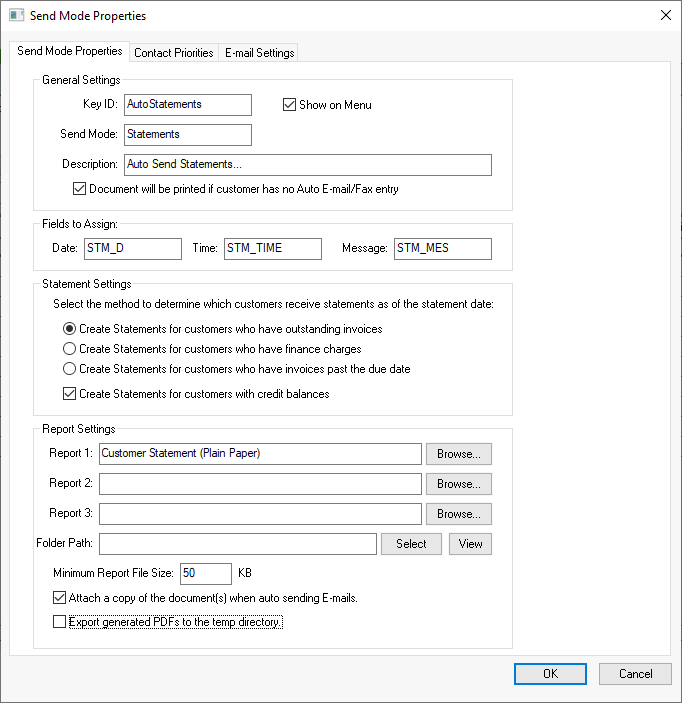Toggle the Show on Menu checkbox
The image size is (682, 703).
(291, 105)
